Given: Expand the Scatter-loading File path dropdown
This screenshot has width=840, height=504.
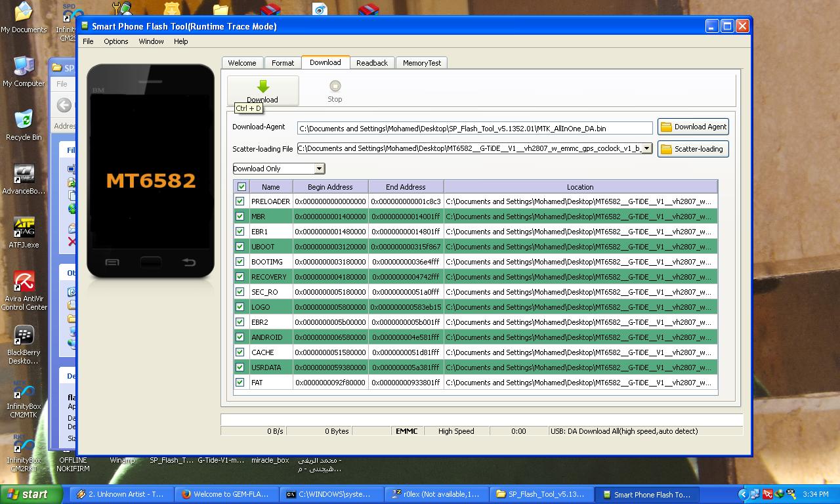Looking at the screenshot, I should pos(646,148).
